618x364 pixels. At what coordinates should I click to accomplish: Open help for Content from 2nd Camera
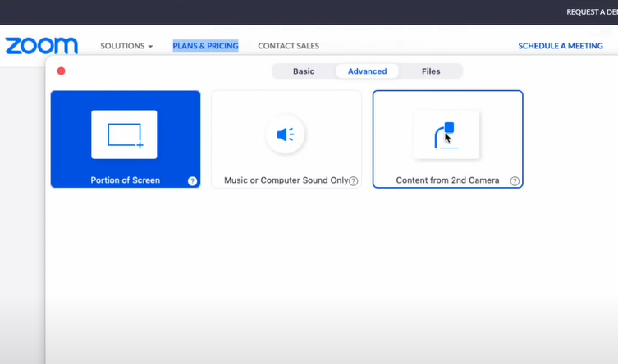point(515,181)
